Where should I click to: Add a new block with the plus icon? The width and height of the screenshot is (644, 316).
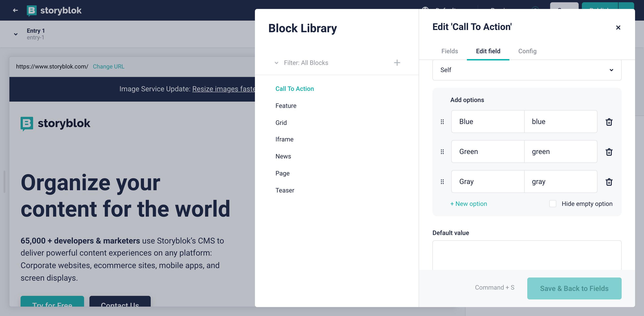397,62
